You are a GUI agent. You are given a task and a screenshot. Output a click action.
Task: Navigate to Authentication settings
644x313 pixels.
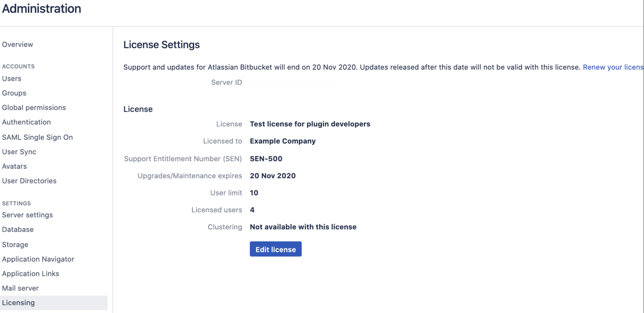point(26,122)
